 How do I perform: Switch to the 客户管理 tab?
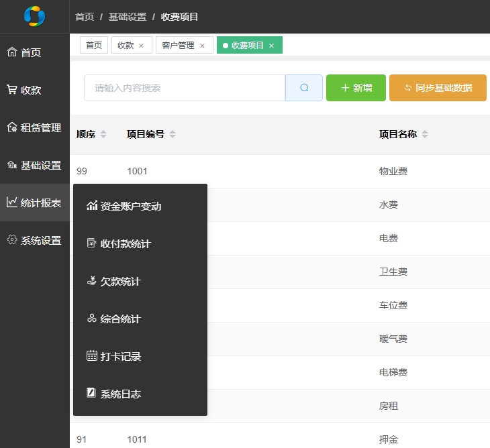coord(178,46)
